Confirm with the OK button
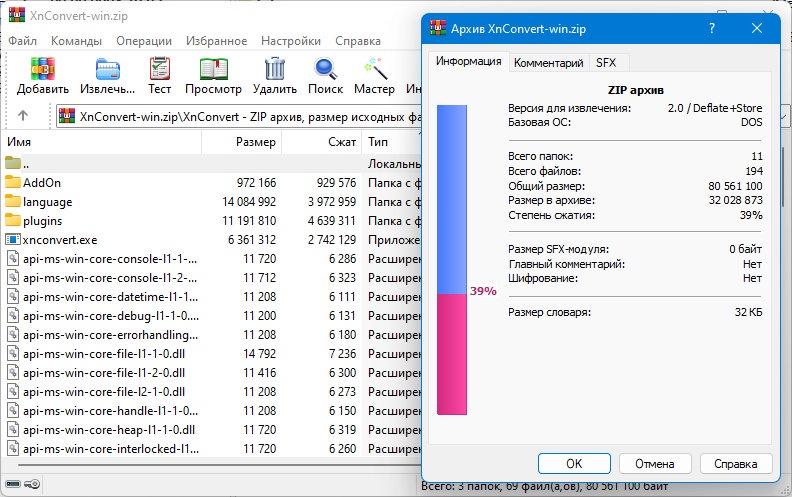792x497 pixels. click(x=574, y=463)
